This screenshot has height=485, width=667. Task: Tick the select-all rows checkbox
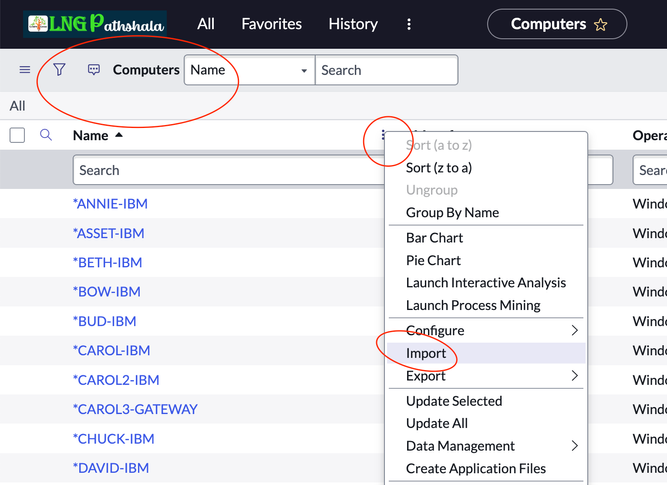pyautogui.click(x=17, y=135)
